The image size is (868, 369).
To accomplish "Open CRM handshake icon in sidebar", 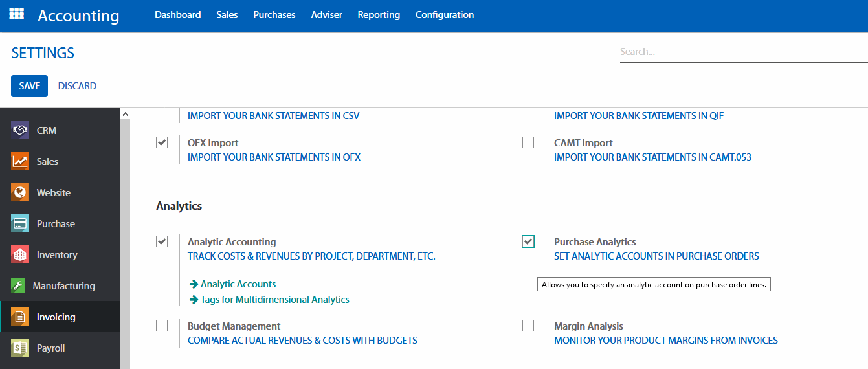I will [20, 130].
